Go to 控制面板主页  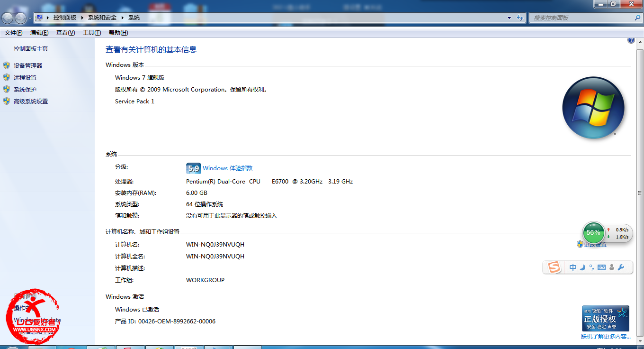[31, 48]
